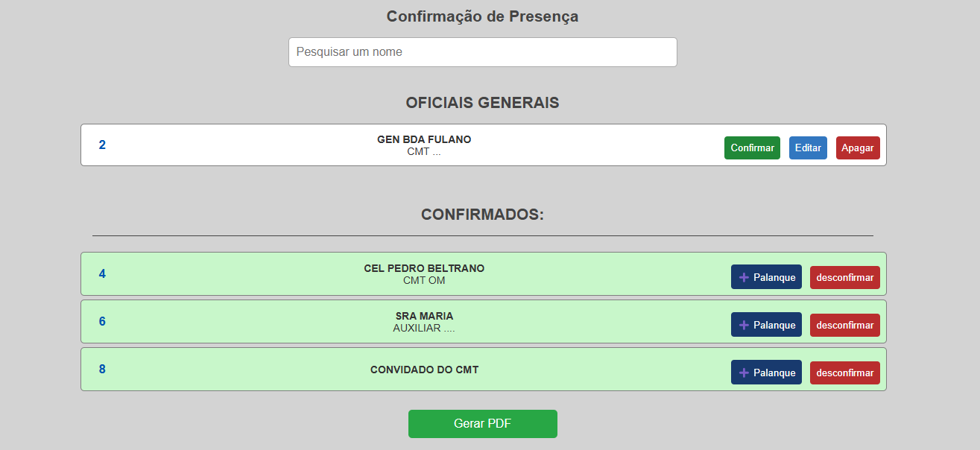The width and height of the screenshot is (980, 450).
Task: Focus the 'Pesquisar um nome' search field
Action: click(482, 52)
